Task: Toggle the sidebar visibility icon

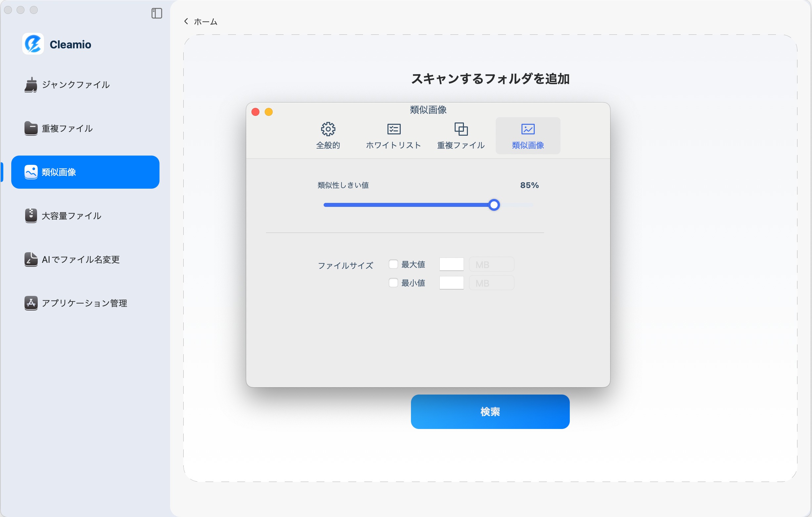Action: [x=157, y=14]
